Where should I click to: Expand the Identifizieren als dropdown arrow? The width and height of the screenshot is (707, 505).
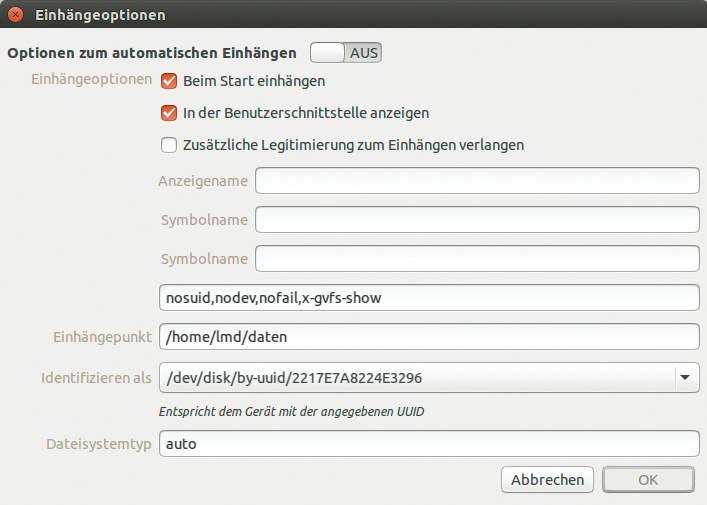coord(685,377)
